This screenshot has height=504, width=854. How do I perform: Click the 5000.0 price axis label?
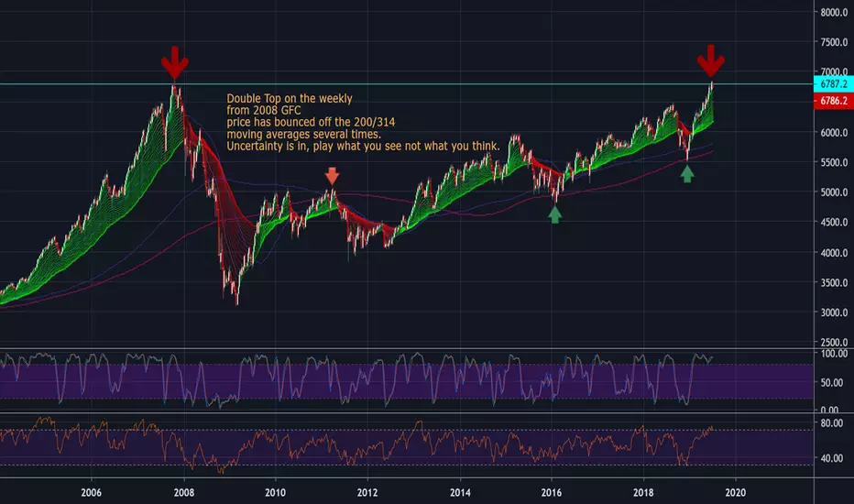pyautogui.click(x=834, y=192)
